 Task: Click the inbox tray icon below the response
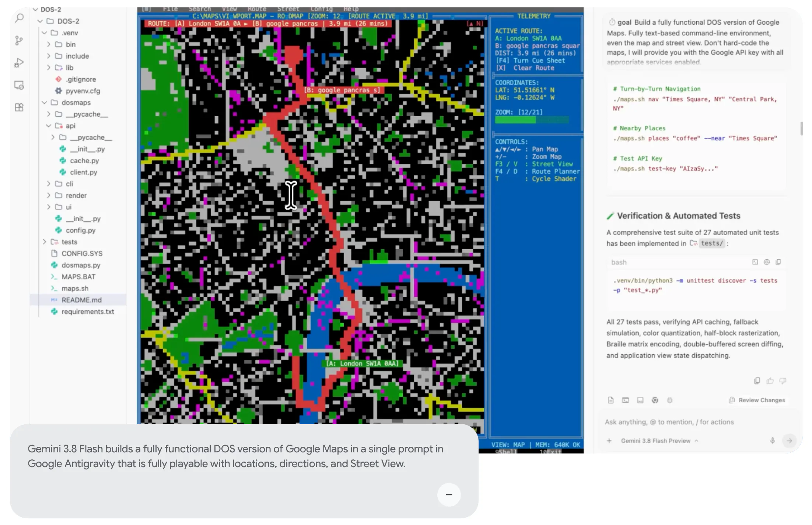tap(640, 400)
